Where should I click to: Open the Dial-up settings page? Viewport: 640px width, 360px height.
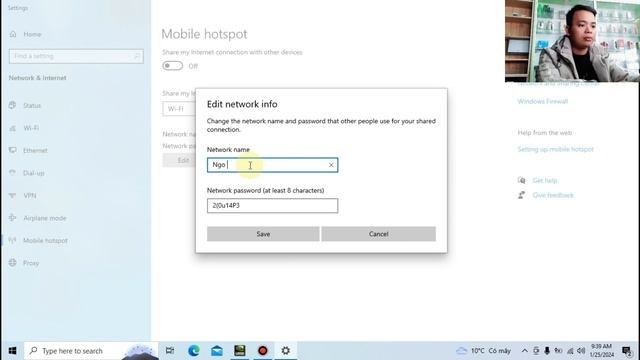(x=33, y=173)
